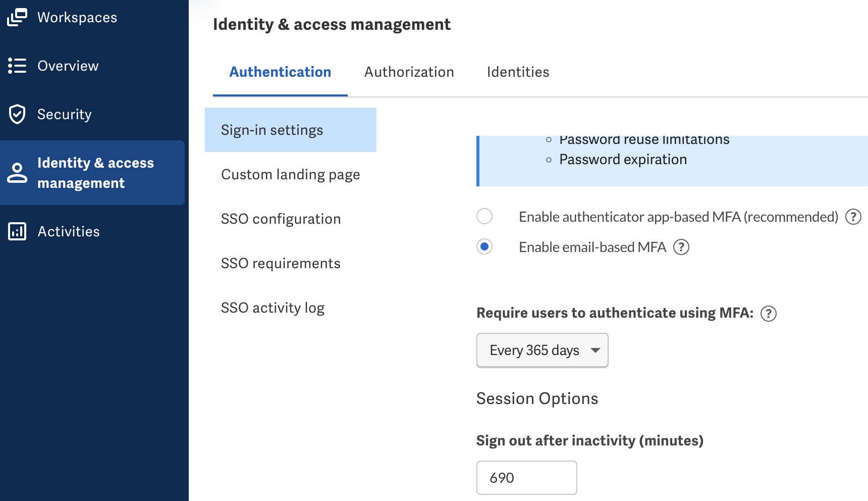Open Custom landing page section
This screenshot has height=501, width=868.
coord(291,174)
